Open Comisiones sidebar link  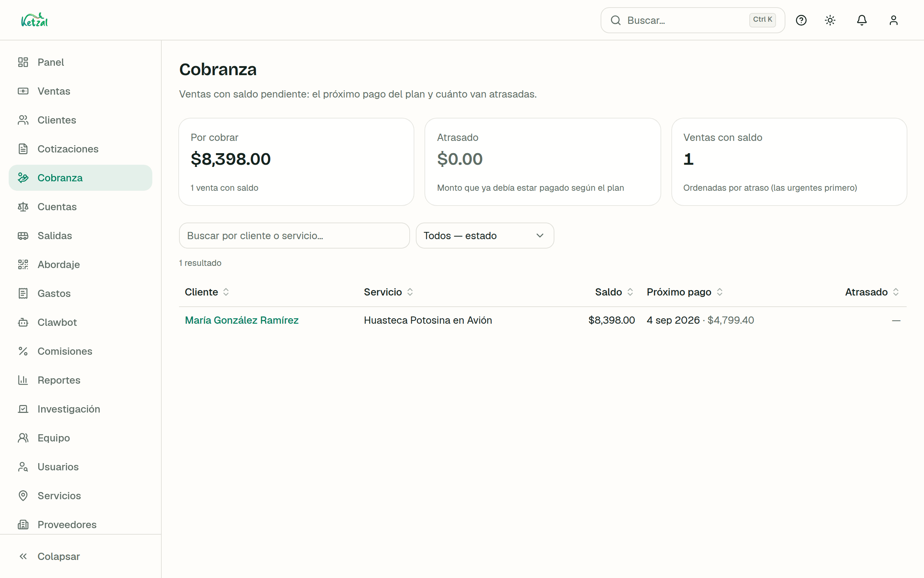click(x=80, y=351)
